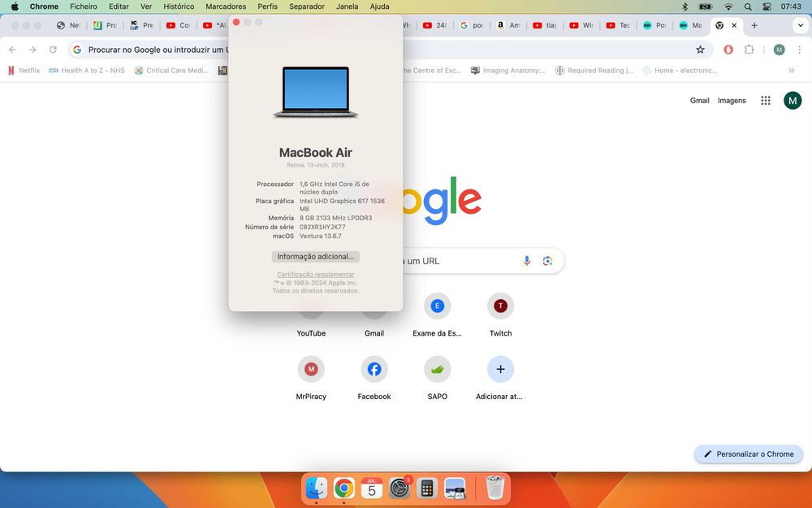Screen dimensions: 812x508
Task: Switch to the first tab labeled 'Ne'
Action: coord(68,25)
